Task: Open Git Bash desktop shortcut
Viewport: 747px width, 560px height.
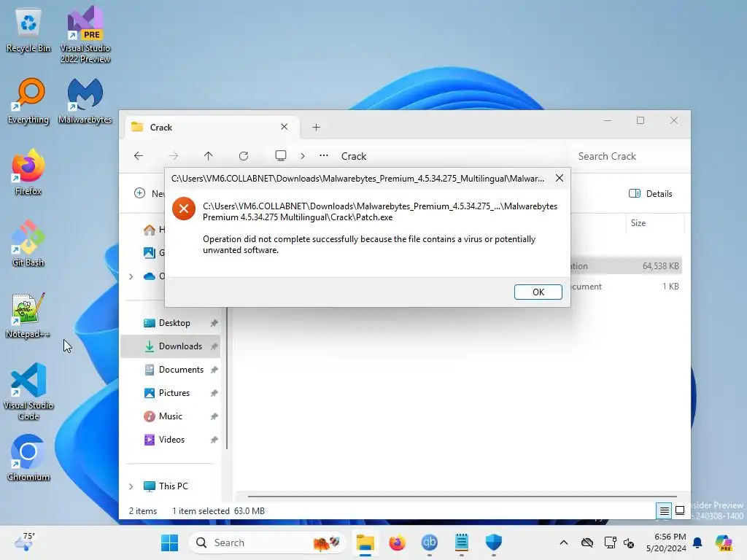Action: click(x=28, y=244)
